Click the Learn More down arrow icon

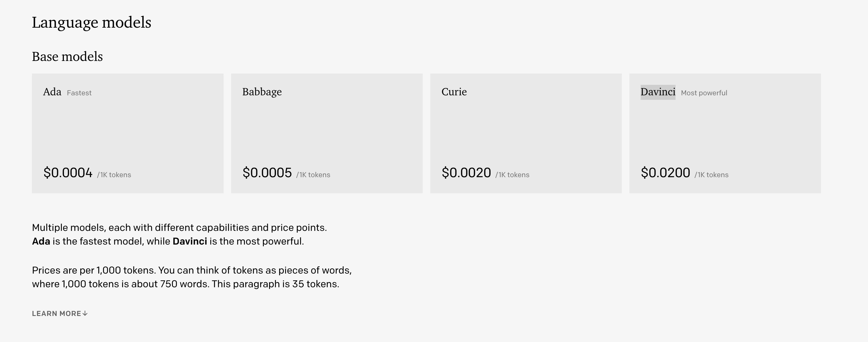pos(85,314)
